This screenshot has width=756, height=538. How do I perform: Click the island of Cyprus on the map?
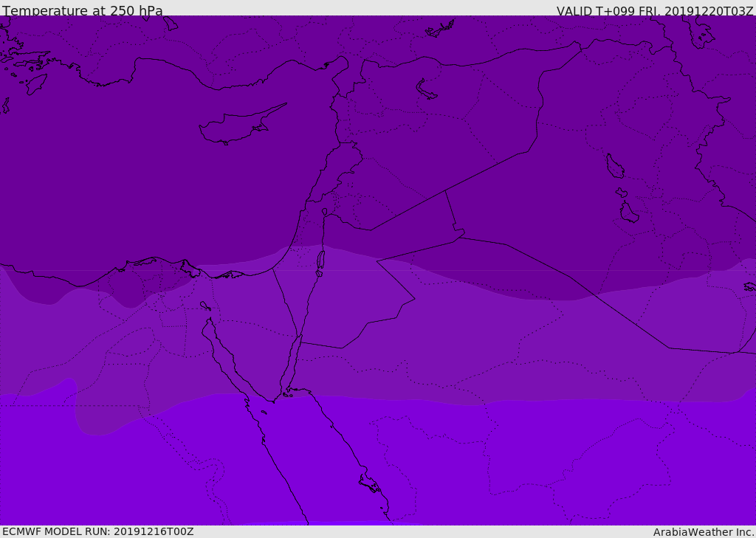tap(242, 124)
